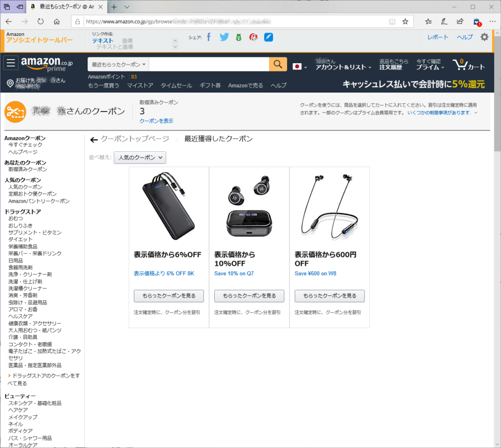Share this page icon in toolbar
This screenshot has width=501, height=448.
tap(460, 22)
